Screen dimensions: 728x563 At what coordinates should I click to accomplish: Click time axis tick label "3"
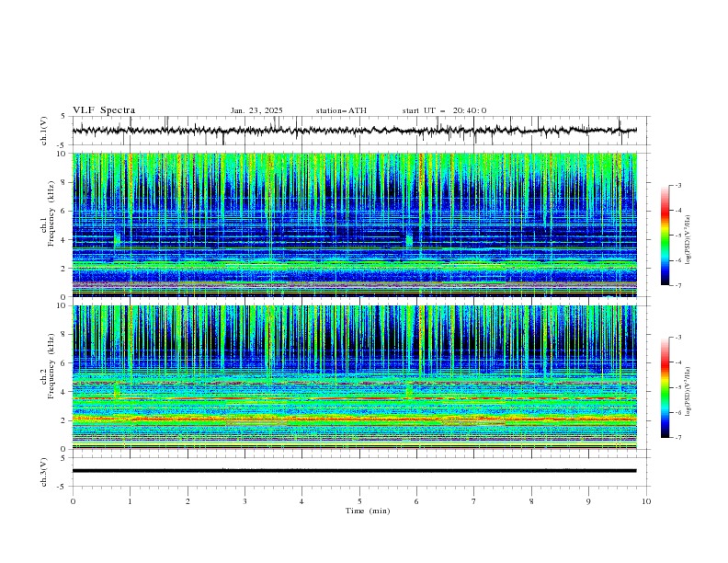(x=245, y=501)
